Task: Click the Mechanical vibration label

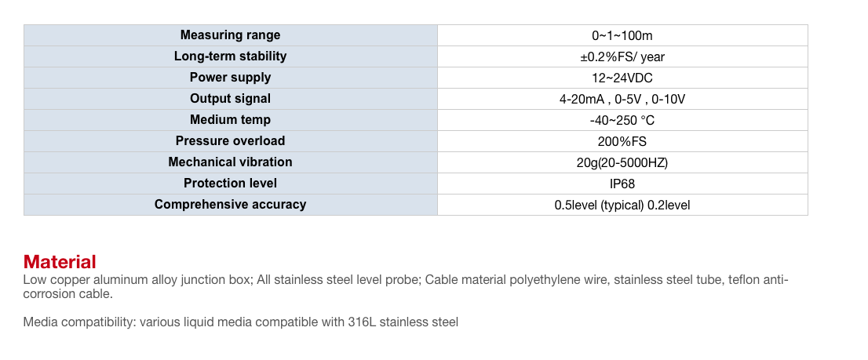Action: [x=230, y=162]
